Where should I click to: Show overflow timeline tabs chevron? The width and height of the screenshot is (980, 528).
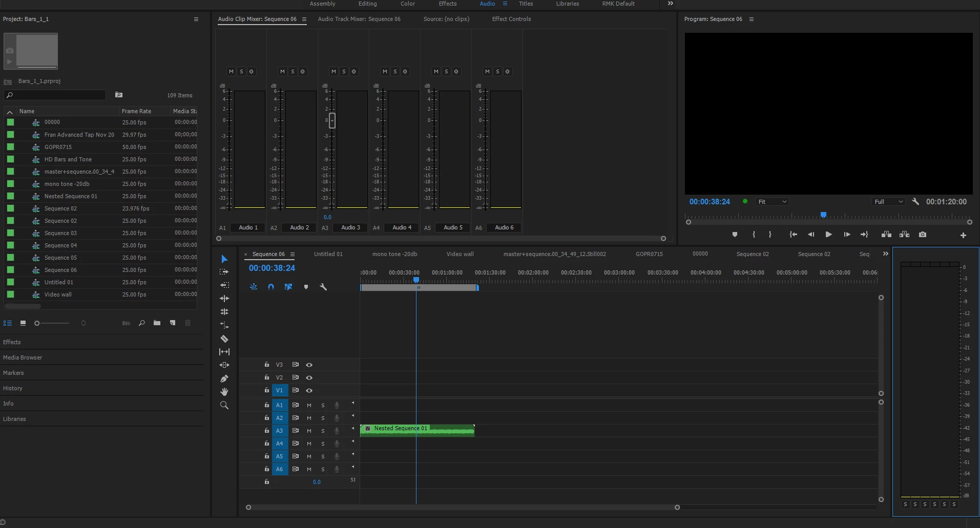tap(885, 254)
